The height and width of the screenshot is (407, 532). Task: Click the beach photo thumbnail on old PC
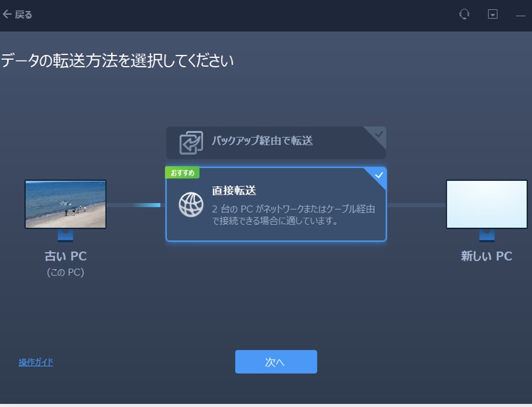coord(65,204)
